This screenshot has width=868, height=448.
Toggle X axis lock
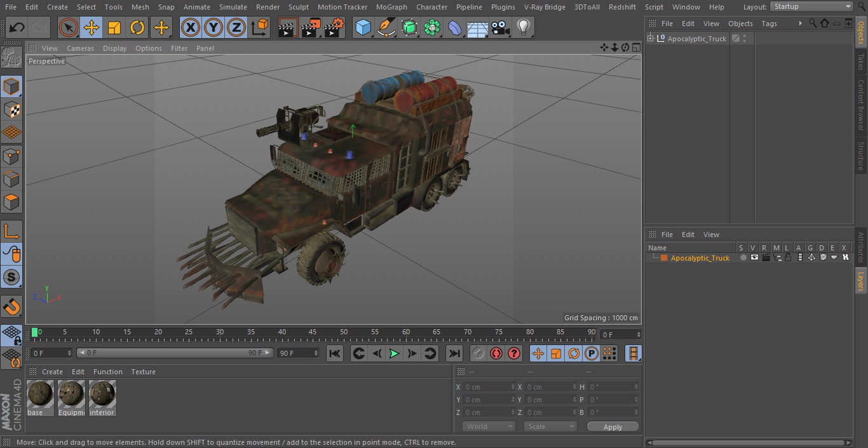click(x=191, y=28)
